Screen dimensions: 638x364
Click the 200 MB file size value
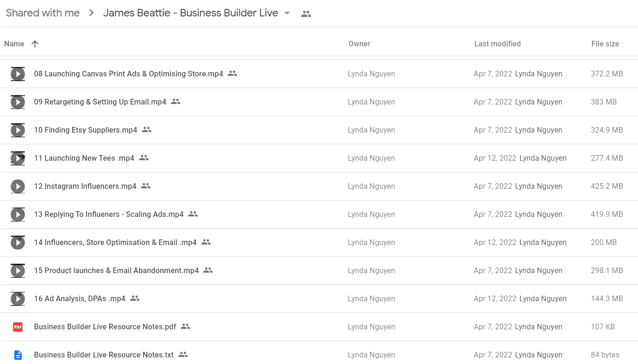point(604,242)
